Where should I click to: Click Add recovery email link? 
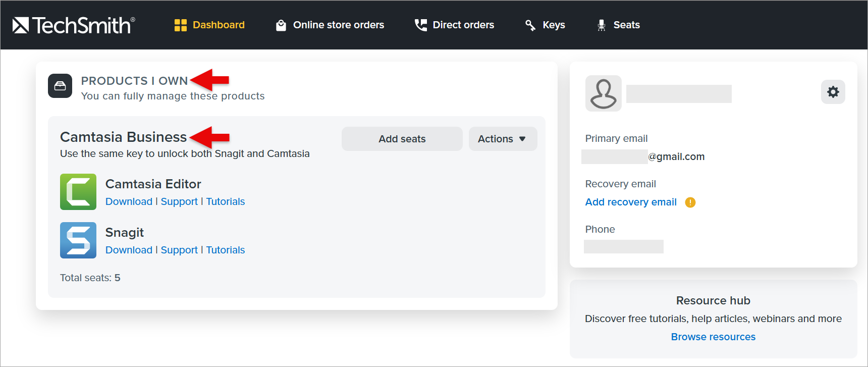click(x=631, y=202)
